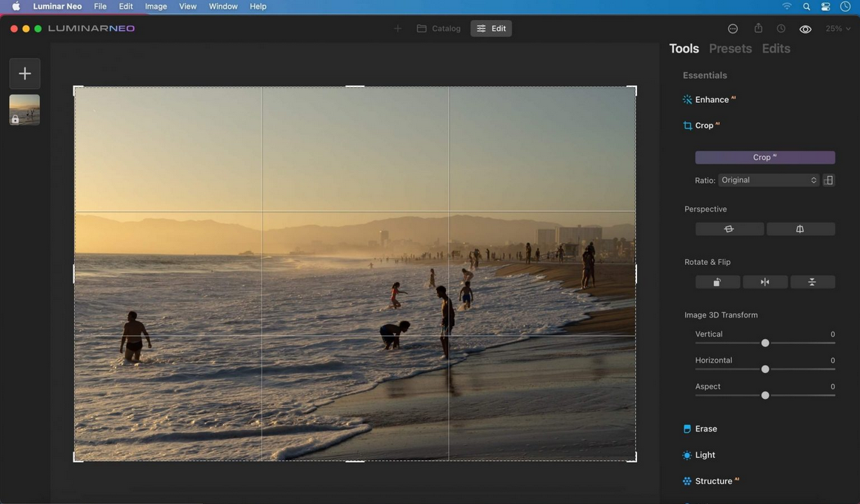Click the Erase tool icon
860x504 pixels.
pyautogui.click(x=687, y=429)
